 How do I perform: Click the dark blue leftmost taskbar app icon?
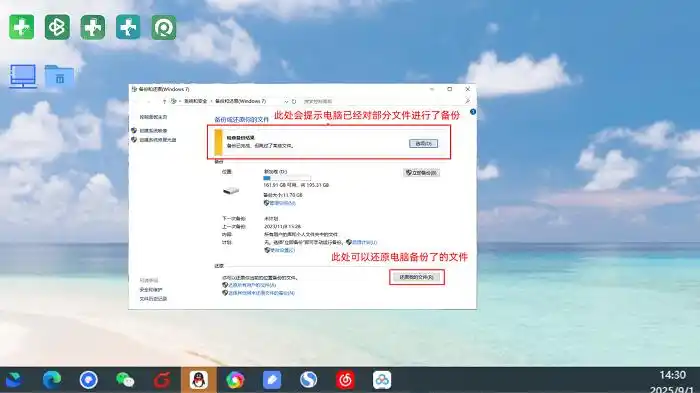pyautogui.click(x=13, y=380)
